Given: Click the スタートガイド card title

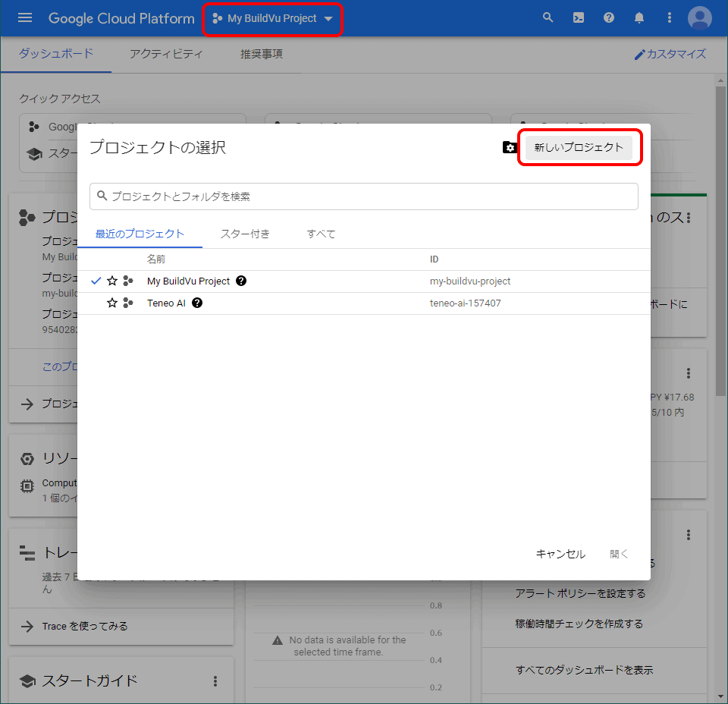Looking at the screenshot, I should (x=90, y=680).
